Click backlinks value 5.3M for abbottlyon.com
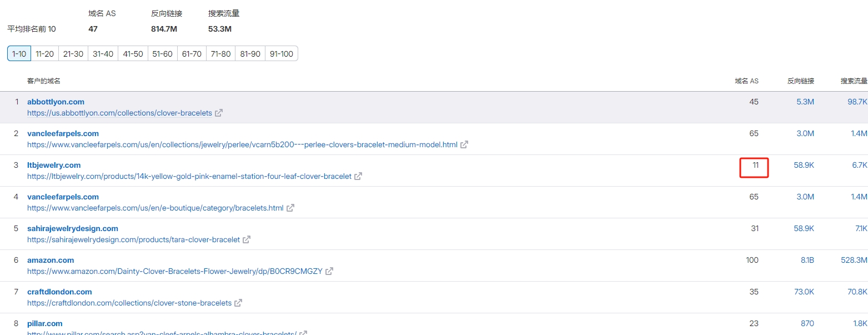The height and width of the screenshot is (335, 868). [805, 102]
